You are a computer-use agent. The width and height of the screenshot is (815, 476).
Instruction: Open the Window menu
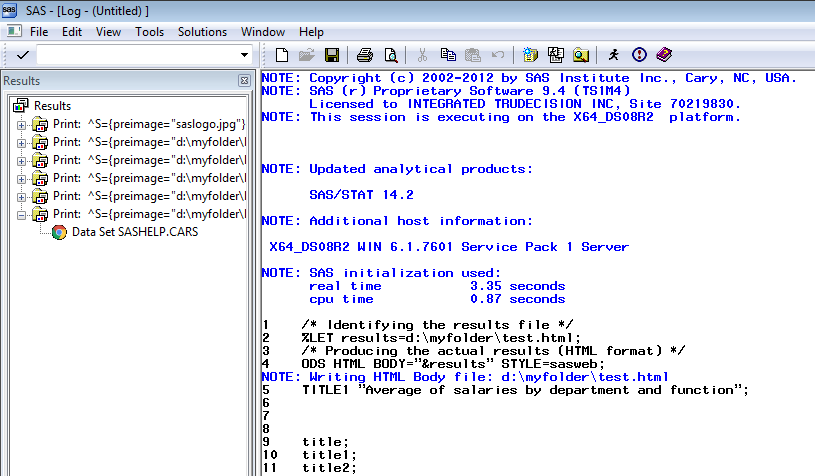(x=263, y=32)
